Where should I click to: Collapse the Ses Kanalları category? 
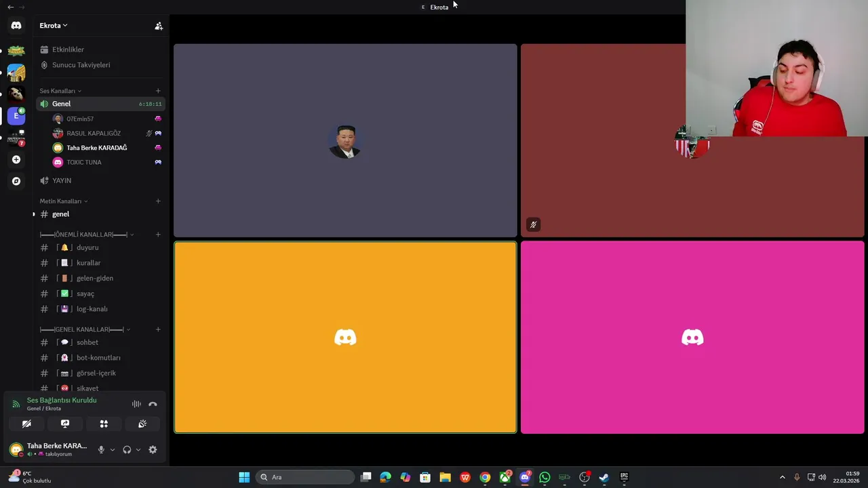click(60, 91)
